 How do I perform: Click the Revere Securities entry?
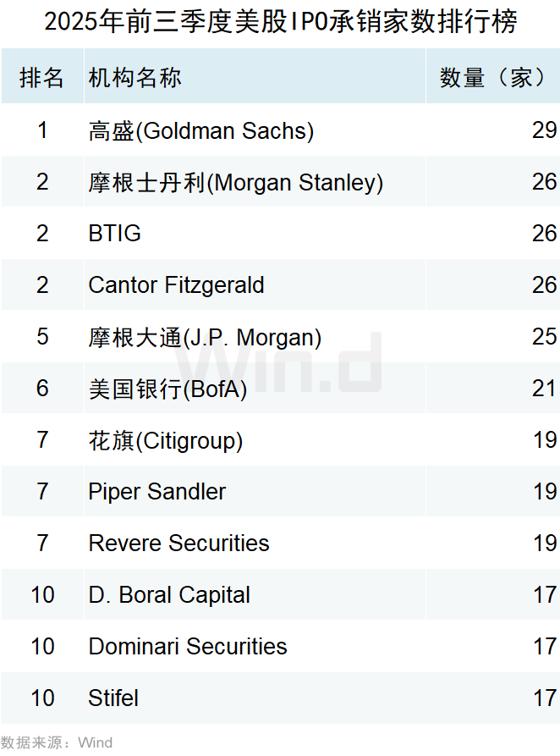(178, 544)
